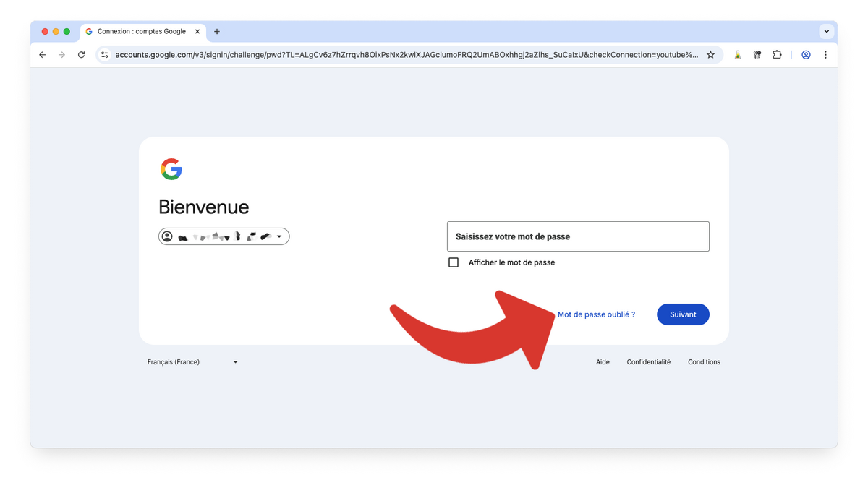Select the Connexion : comptes Google tab
Screen dimensions: 868x488
pos(142,32)
